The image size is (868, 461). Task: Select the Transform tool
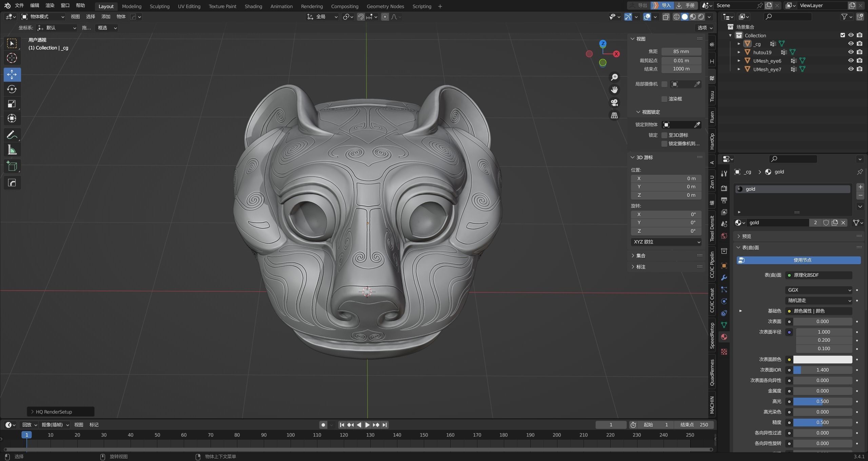click(12, 118)
